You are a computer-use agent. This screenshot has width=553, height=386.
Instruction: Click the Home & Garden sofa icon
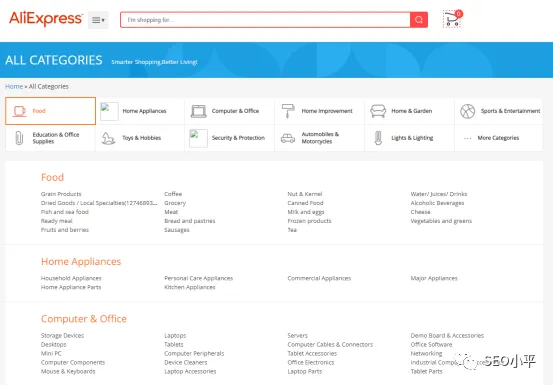378,111
